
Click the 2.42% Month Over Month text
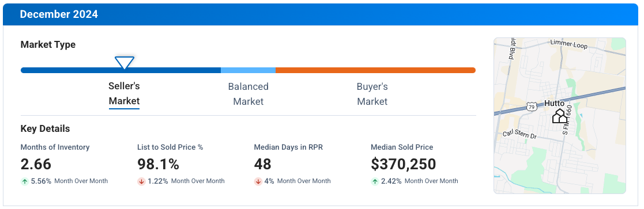click(x=419, y=181)
